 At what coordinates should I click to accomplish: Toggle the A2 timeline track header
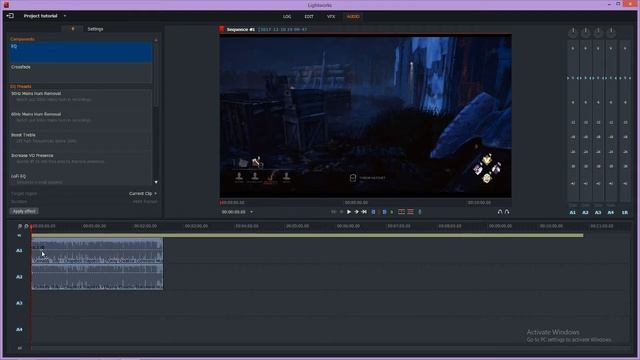19,277
